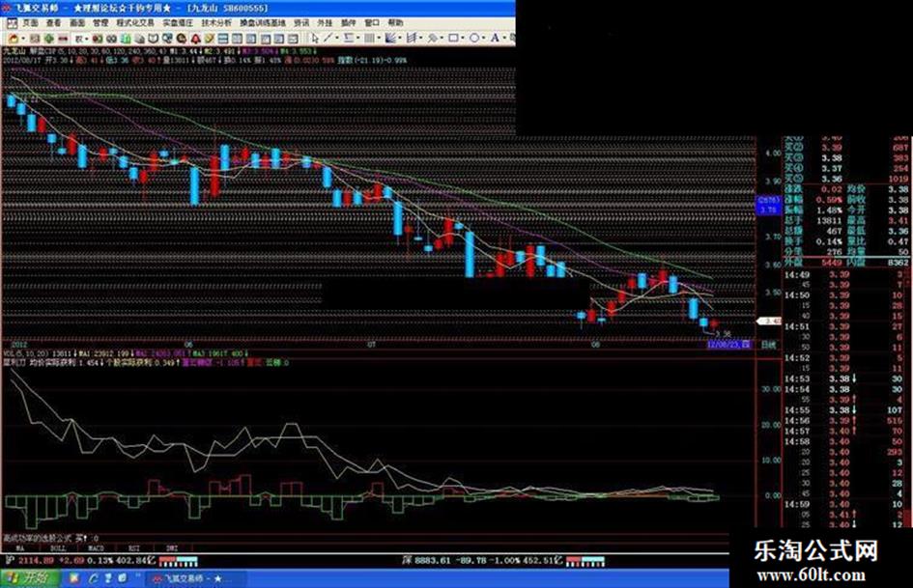The width and height of the screenshot is (913, 588).
Task: Click the green up-arrow toolbar icon
Action: click(x=49, y=39)
